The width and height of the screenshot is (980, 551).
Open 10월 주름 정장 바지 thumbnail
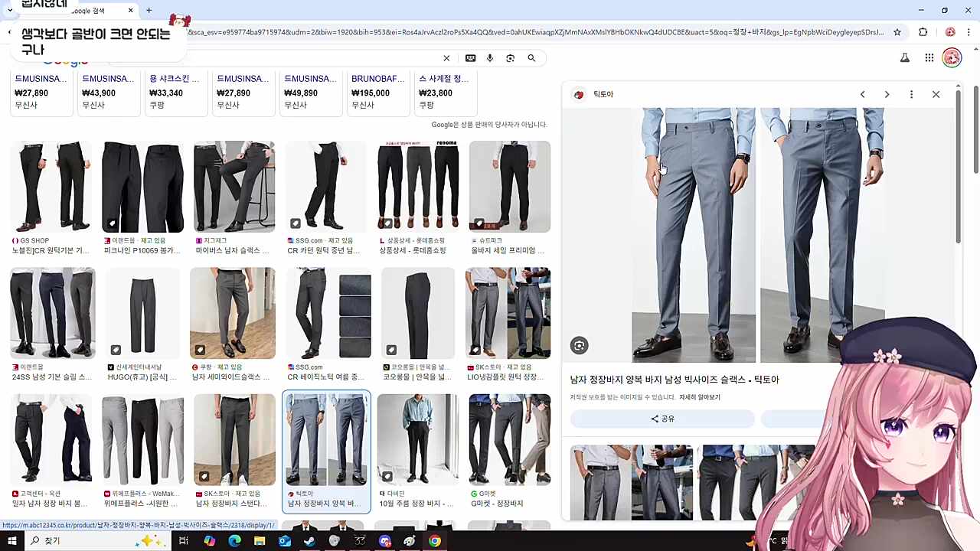pos(418,439)
